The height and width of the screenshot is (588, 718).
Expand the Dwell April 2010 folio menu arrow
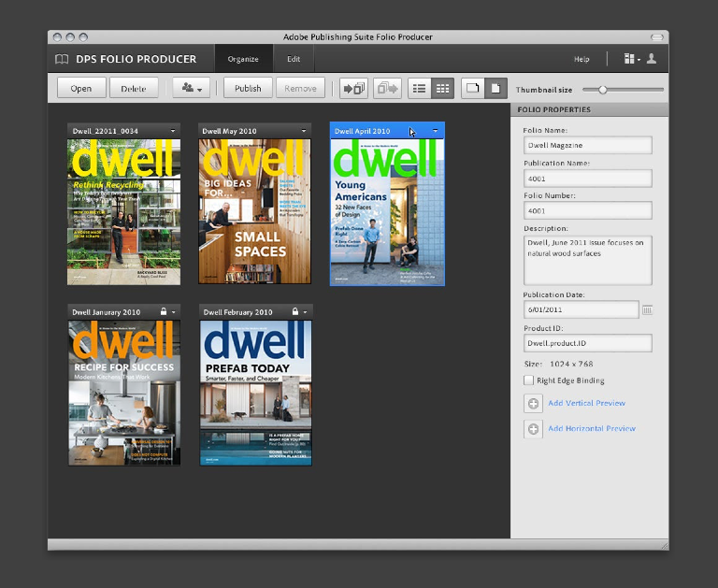(x=436, y=131)
